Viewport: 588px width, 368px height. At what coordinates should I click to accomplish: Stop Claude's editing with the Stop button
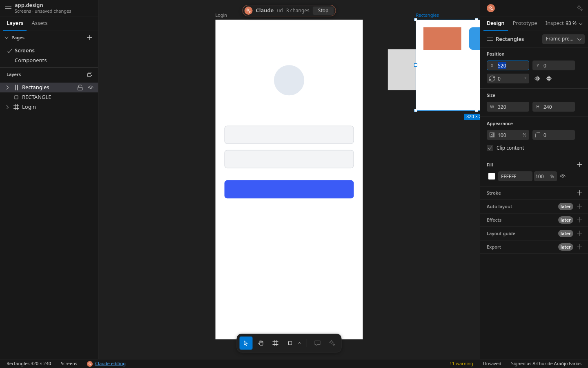pyautogui.click(x=323, y=11)
